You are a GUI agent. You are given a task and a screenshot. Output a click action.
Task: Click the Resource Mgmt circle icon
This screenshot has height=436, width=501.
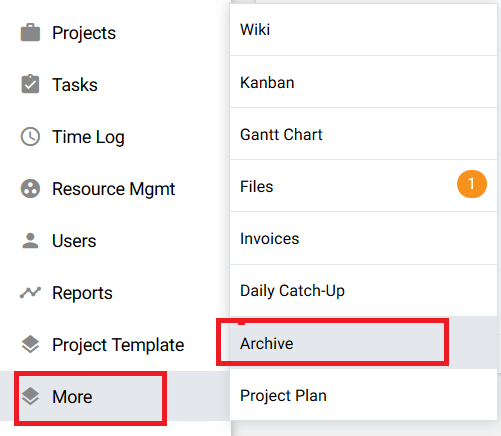(x=30, y=189)
